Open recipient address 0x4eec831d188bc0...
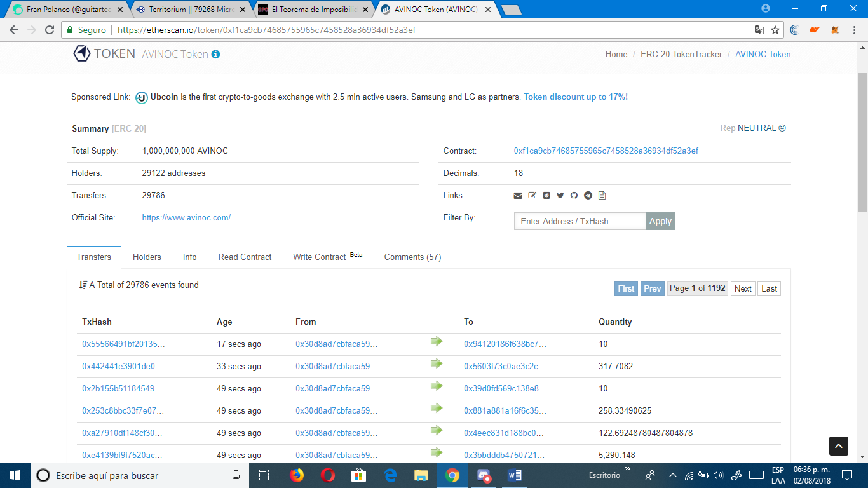The image size is (868, 488). pyautogui.click(x=504, y=433)
